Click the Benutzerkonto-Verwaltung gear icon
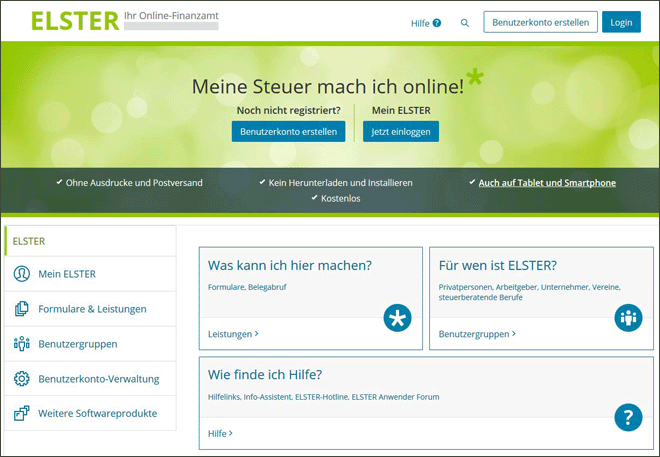This screenshot has width=660, height=457. tap(21, 378)
